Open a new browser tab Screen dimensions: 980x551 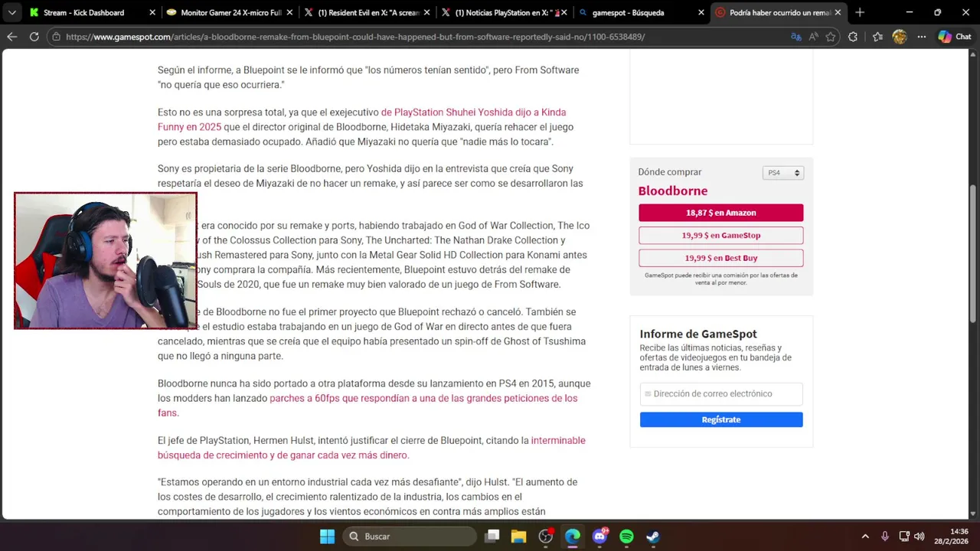coord(860,12)
